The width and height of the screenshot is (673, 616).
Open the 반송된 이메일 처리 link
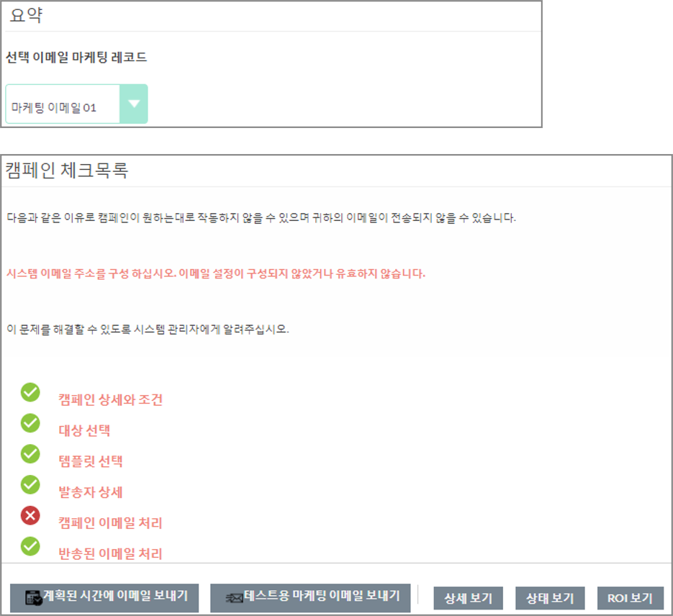pyautogui.click(x=110, y=554)
